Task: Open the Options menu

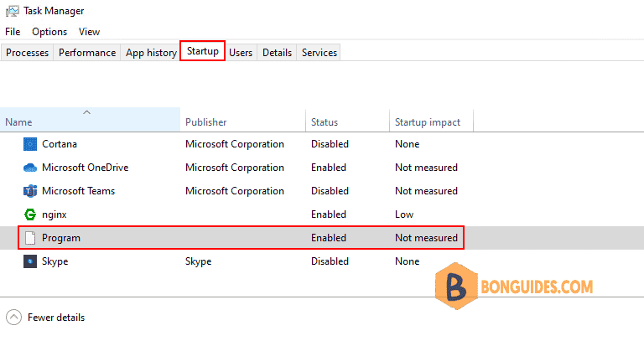Action: pos(49,32)
